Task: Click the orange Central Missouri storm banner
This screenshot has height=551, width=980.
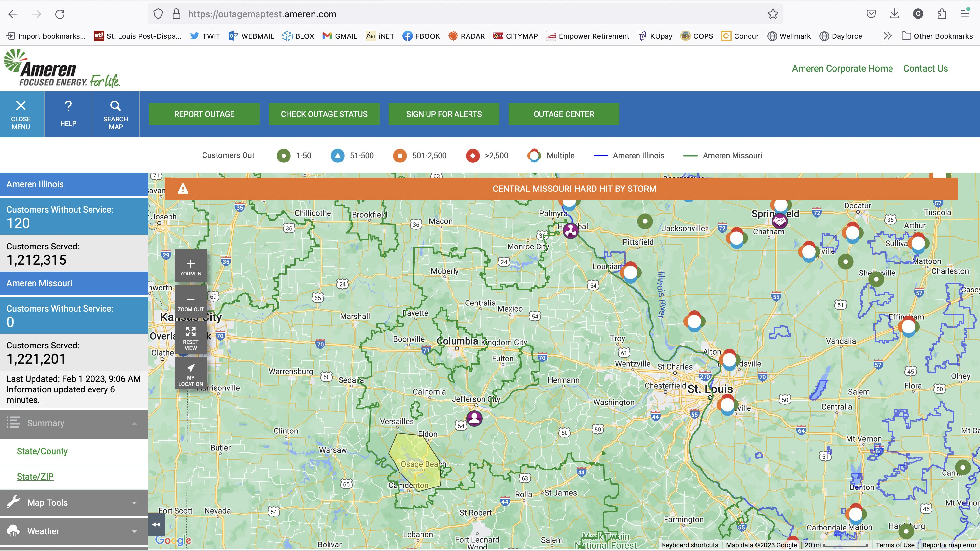Action: 561,189
